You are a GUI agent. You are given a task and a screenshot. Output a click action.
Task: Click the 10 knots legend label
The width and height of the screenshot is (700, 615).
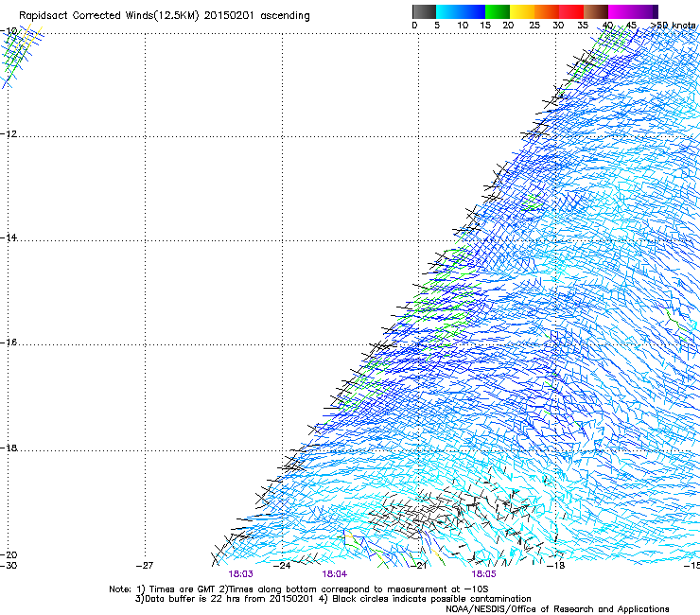(x=463, y=26)
